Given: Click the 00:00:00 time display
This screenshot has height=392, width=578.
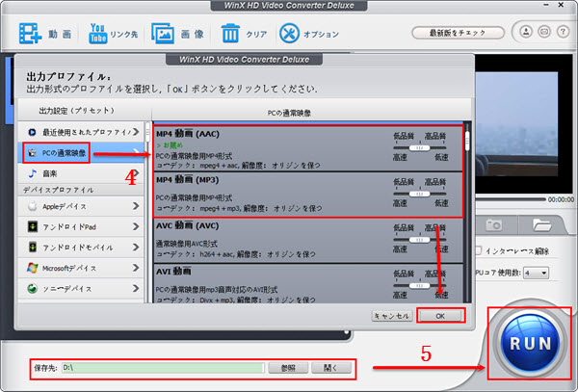Looking at the screenshot, I should tap(561, 199).
